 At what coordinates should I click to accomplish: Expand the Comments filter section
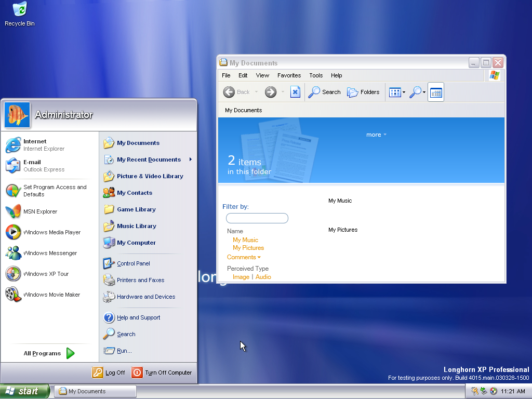(x=244, y=257)
